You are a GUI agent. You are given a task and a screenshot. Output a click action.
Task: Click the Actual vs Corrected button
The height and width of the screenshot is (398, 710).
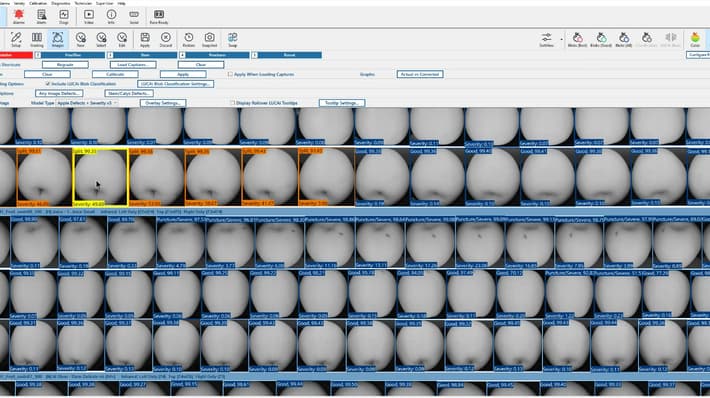[420, 74]
